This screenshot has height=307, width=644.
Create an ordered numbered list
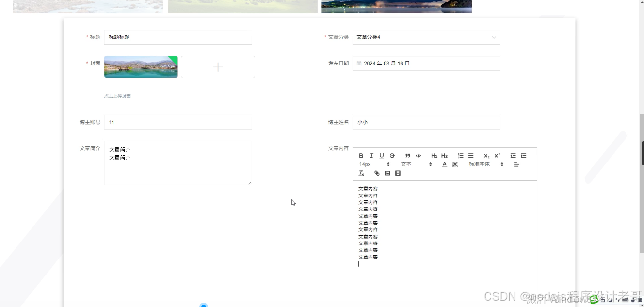460,156
